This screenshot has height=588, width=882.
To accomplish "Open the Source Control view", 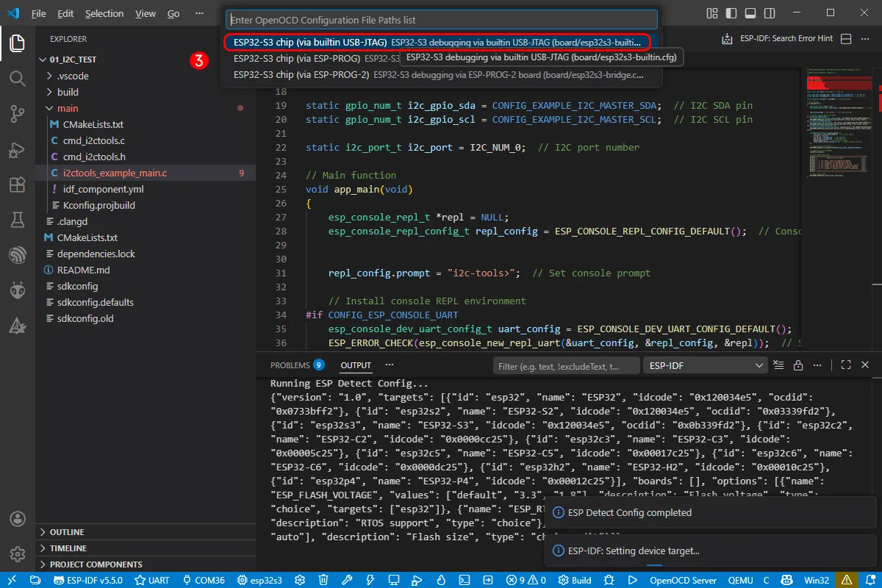I will point(18,114).
